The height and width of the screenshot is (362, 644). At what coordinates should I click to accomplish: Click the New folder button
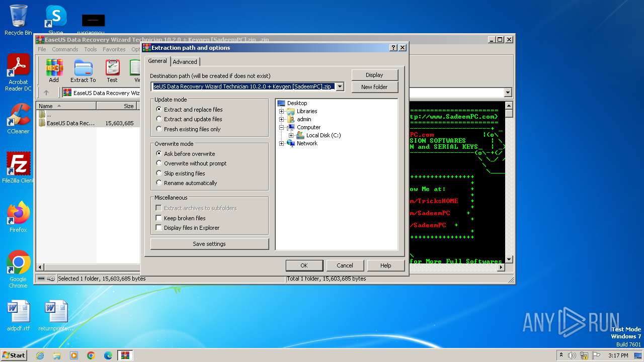374,87
